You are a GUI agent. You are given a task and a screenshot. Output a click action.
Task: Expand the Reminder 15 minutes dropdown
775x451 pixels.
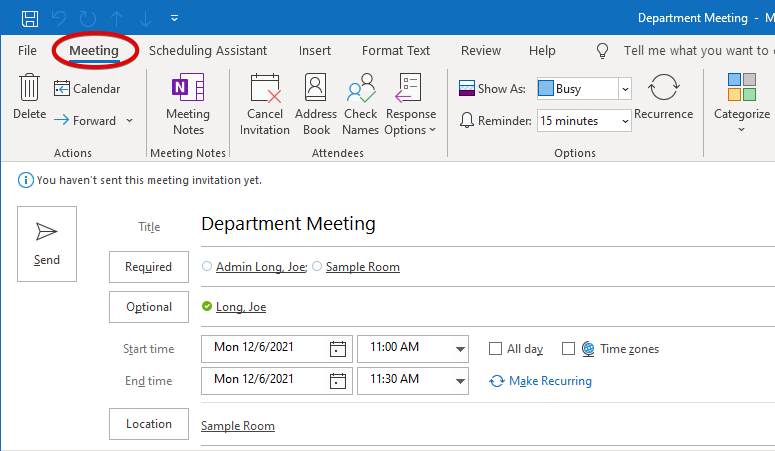click(625, 121)
